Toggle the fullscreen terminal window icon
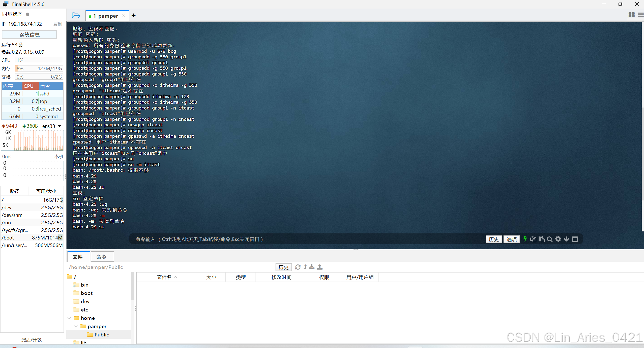 pos(575,239)
